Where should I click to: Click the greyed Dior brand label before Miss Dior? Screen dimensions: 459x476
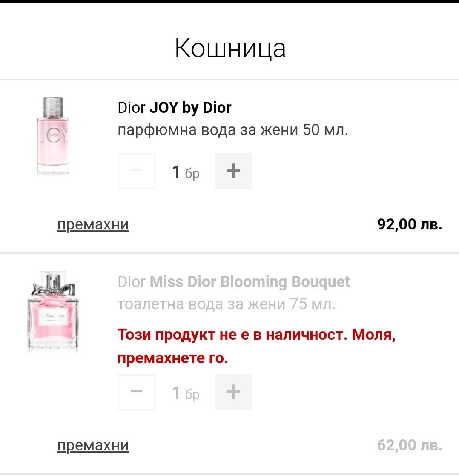(x=131, y=282)
